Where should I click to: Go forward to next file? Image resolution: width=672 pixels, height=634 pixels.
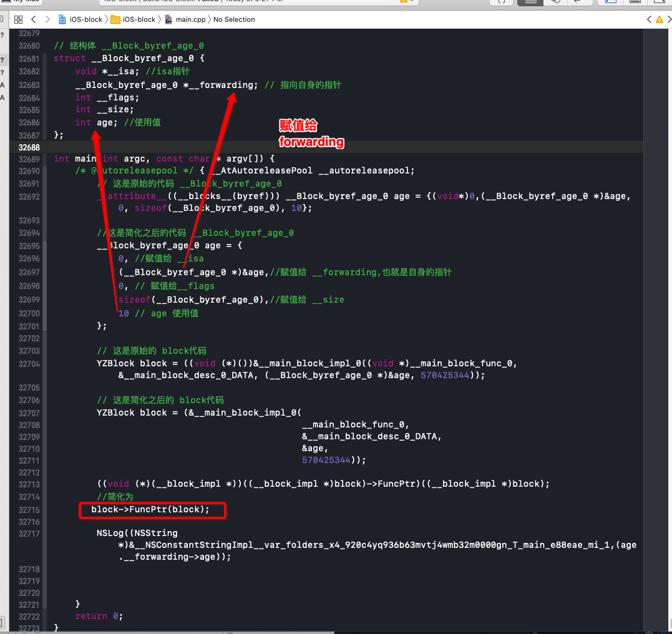[x=47, y=19]
